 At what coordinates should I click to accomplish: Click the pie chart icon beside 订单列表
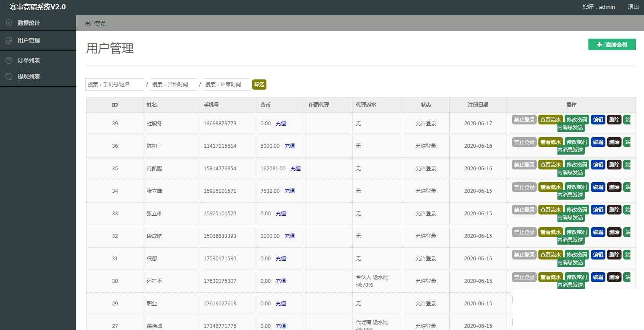[9, 60]
